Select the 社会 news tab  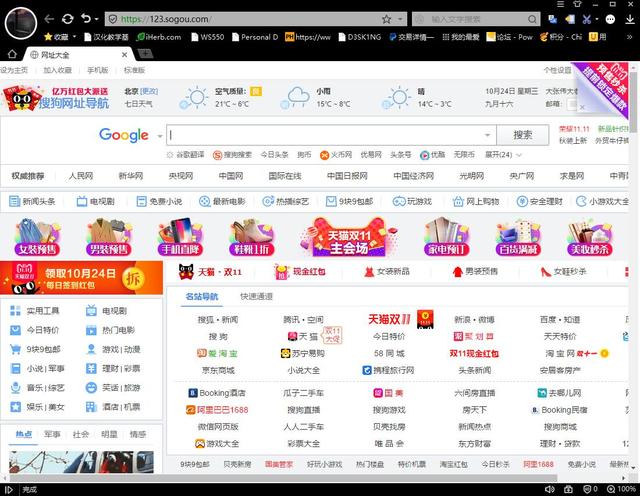pyautogui.click(x=80, y=434)
